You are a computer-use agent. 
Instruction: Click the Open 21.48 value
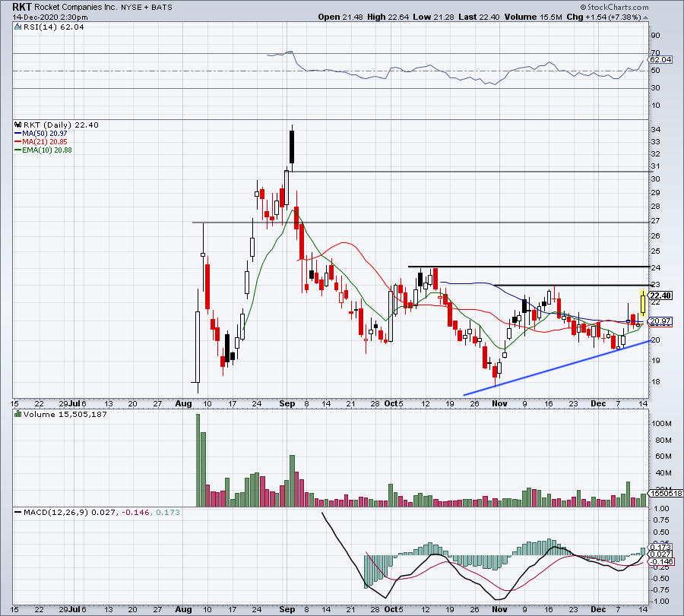(340, 17)
